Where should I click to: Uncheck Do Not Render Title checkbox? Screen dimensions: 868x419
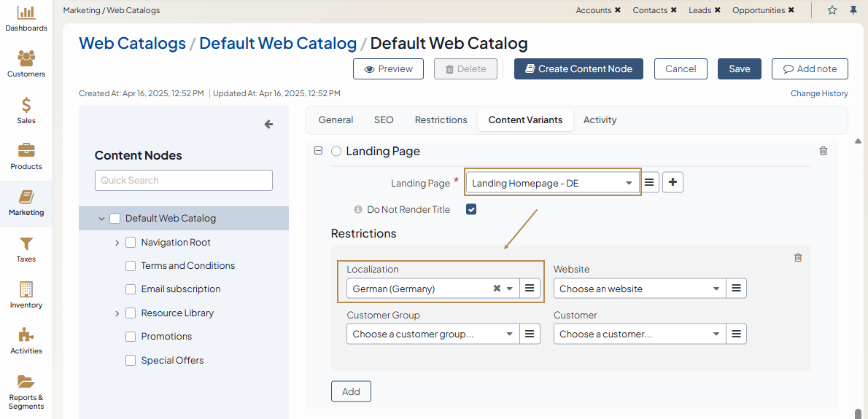click(x=471, y=210)
